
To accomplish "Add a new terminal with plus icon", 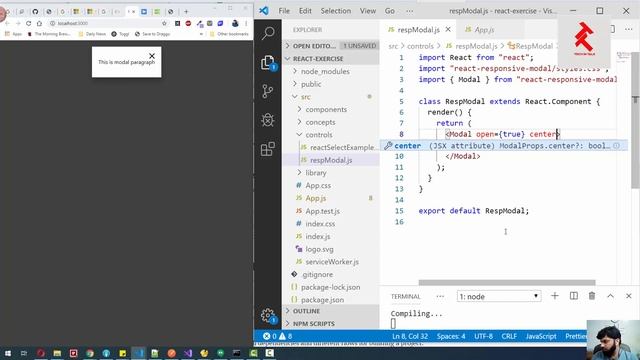I will pyautogui.click(x=555, y=296).
